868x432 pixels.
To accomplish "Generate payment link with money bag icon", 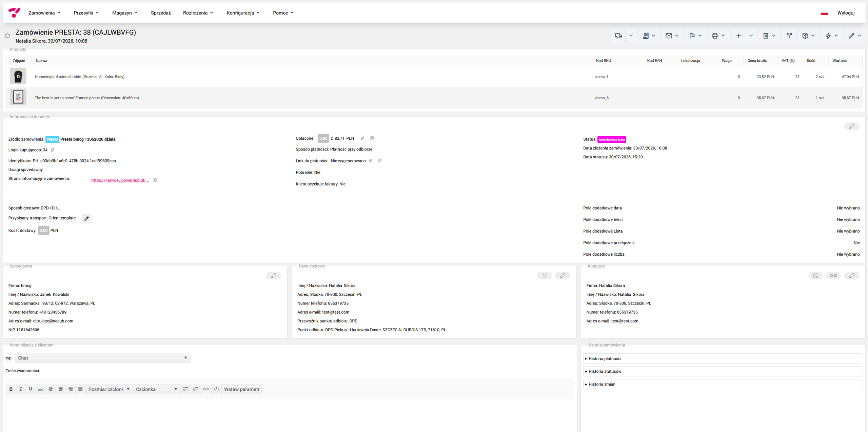I will coord(371,161).
